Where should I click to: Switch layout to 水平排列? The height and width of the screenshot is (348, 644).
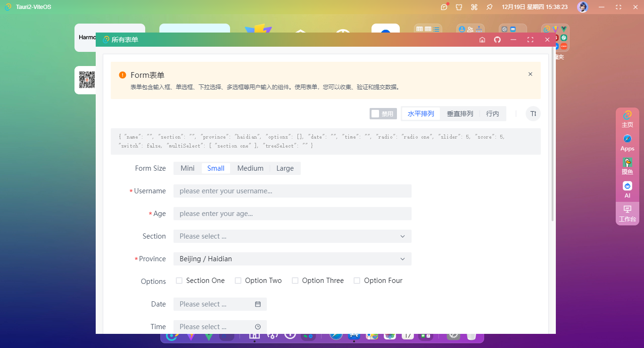[x=421, y=114]
